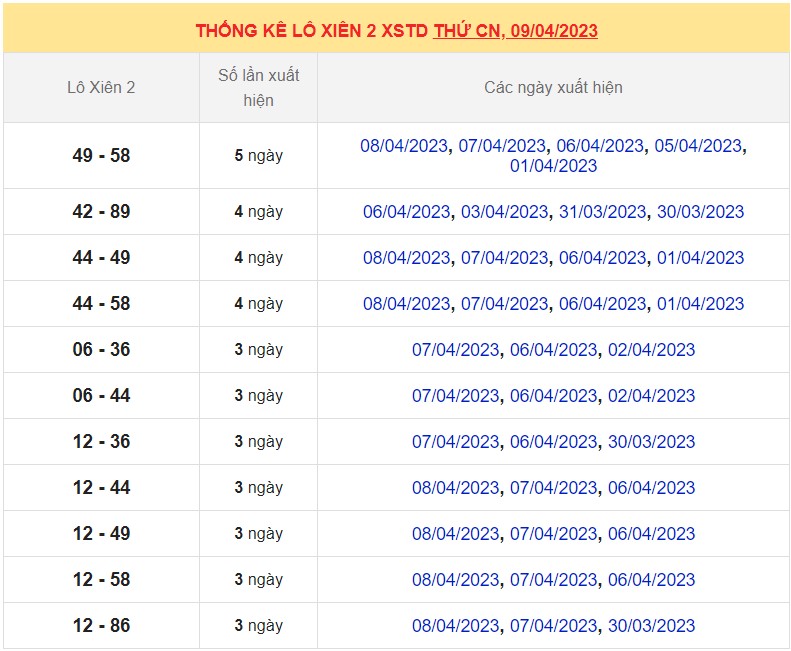Open the THỨ CN, 09/04/2023 title link
The height and width of the screenshot is (651, 791).
point(515,30)
